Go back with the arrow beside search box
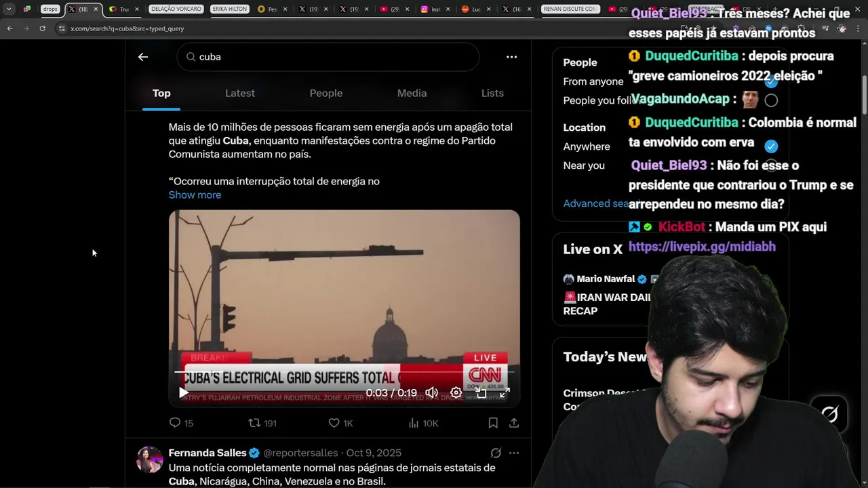 point(143,57)
